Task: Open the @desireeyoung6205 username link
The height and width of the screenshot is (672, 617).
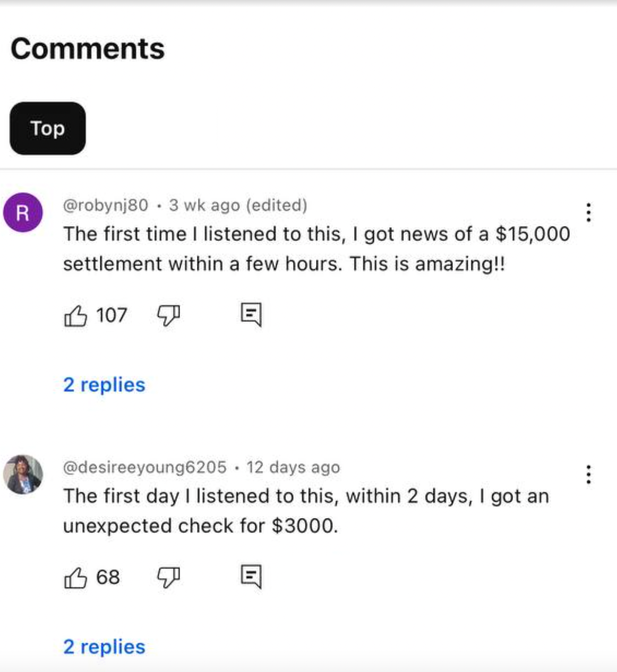Action: 144,467
